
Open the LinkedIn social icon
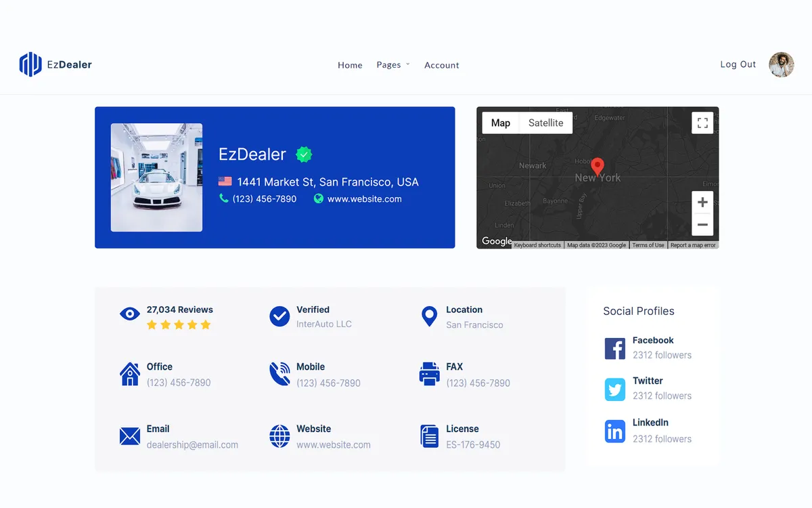(x=615, y=431)
